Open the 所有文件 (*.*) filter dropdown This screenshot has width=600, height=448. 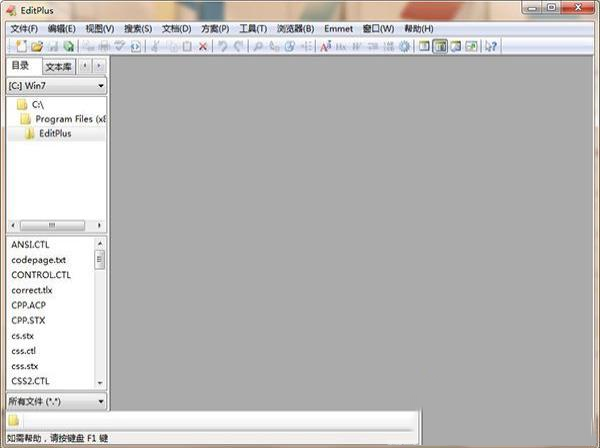pyautogui.click(x=57, y=401)
